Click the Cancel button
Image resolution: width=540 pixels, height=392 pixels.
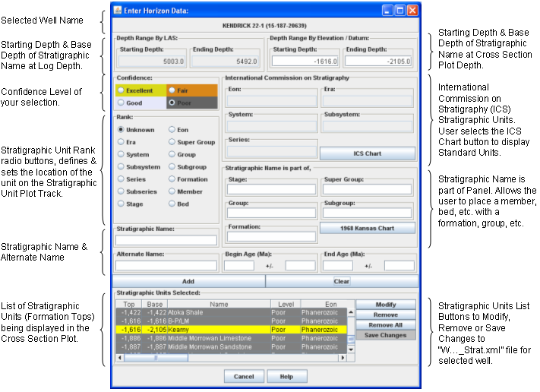pyautogui.click(x=244, y=377)
